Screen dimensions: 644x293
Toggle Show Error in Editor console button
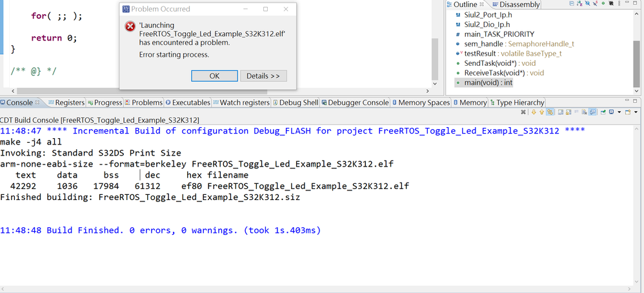pyautogui.click(x=552, y=112)
